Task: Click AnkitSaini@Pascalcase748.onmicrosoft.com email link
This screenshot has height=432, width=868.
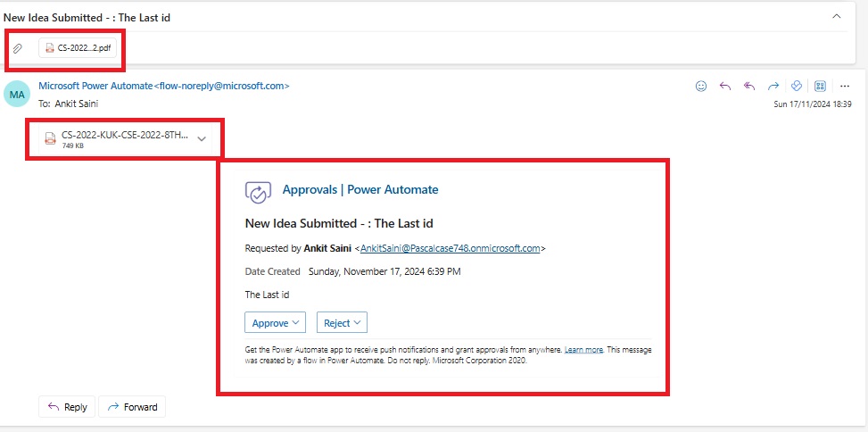Action: coord(451,249)
